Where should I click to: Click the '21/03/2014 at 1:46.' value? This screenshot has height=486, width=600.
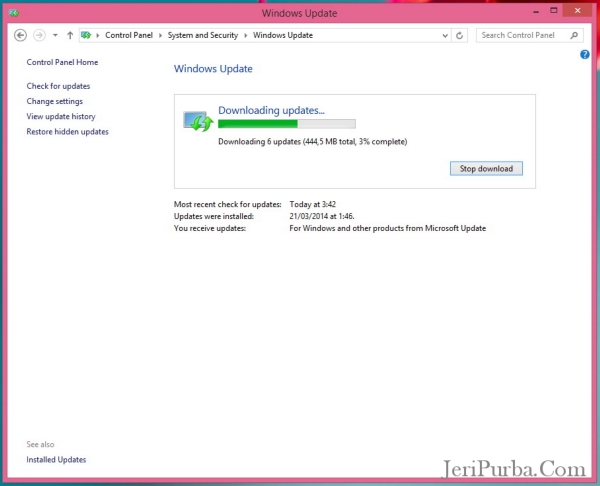pos(322,216)
